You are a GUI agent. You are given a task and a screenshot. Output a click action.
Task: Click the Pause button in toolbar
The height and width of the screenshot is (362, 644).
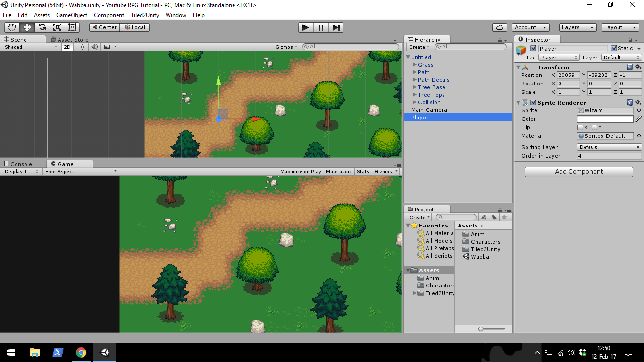(x=321, y=27)
